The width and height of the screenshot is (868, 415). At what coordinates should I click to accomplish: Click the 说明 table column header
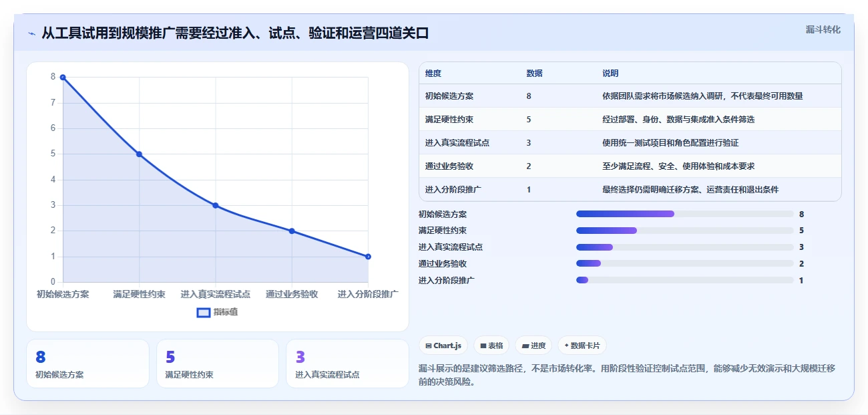610,74
